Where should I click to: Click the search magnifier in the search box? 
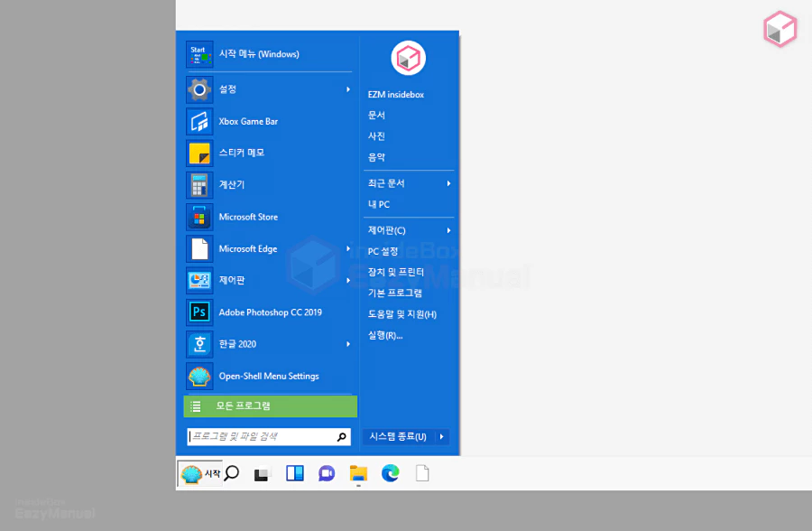341,437
